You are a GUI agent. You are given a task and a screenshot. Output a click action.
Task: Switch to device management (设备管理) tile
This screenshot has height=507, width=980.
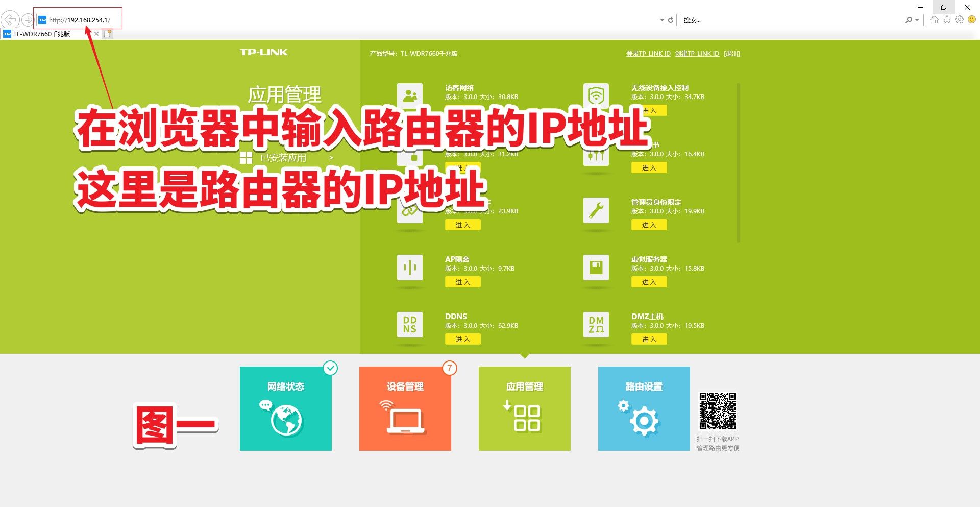coord(405,408)
